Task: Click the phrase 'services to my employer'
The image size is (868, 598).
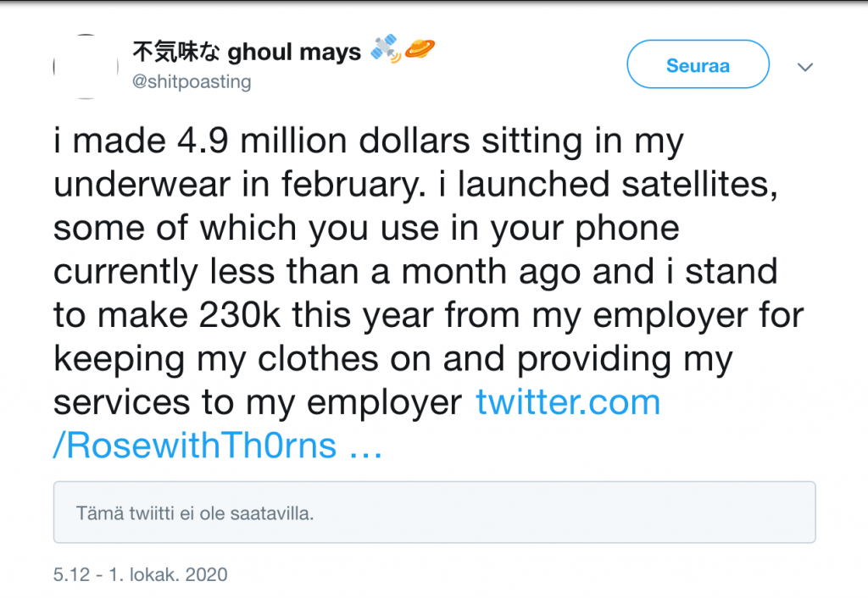Action: click(258, 402)
